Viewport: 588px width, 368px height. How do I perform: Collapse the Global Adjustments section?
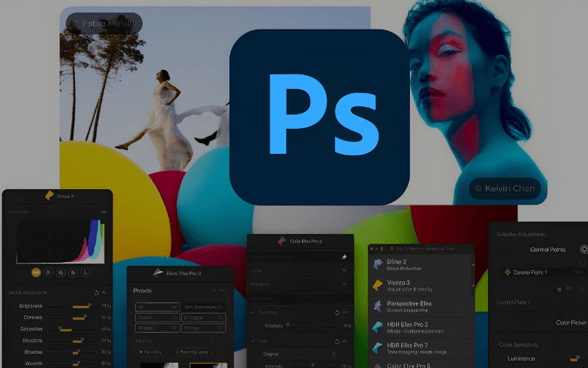pyautogui.click(x=104, y=292)
